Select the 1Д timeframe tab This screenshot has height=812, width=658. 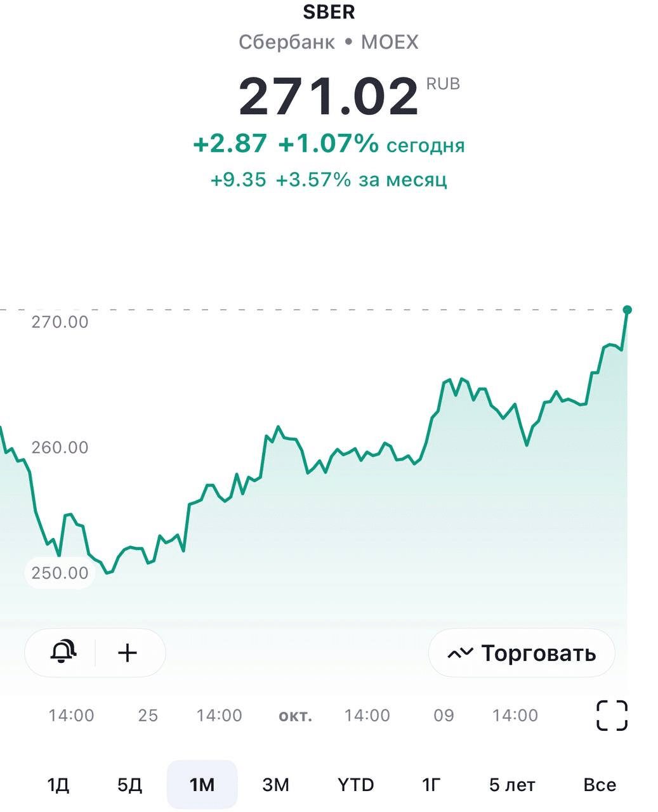click(x=58, y=785)
